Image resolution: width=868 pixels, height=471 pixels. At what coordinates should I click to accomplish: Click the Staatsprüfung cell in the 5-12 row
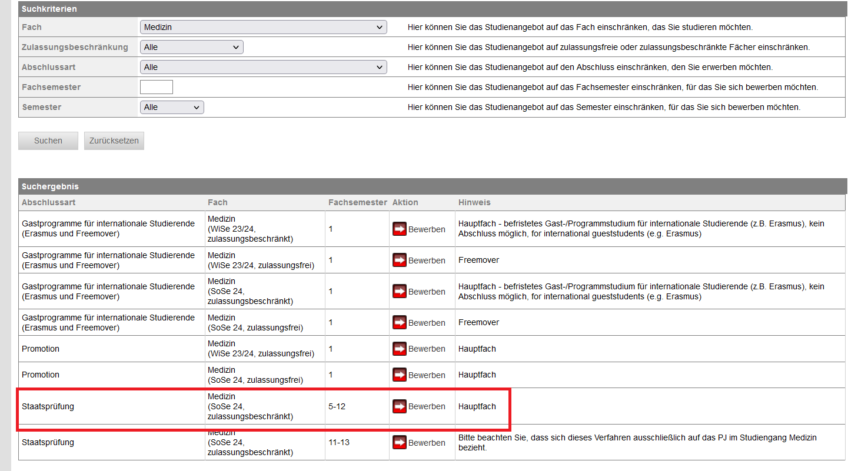48,406
